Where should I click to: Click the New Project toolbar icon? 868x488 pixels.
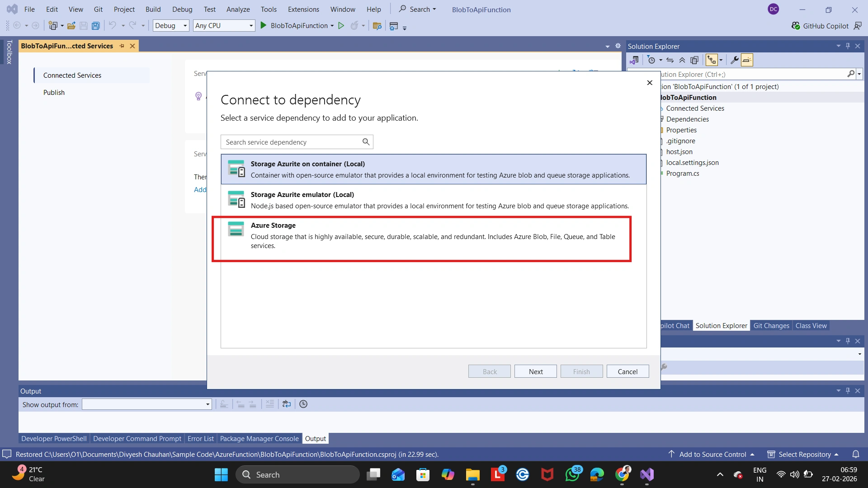tap(53, 26)
